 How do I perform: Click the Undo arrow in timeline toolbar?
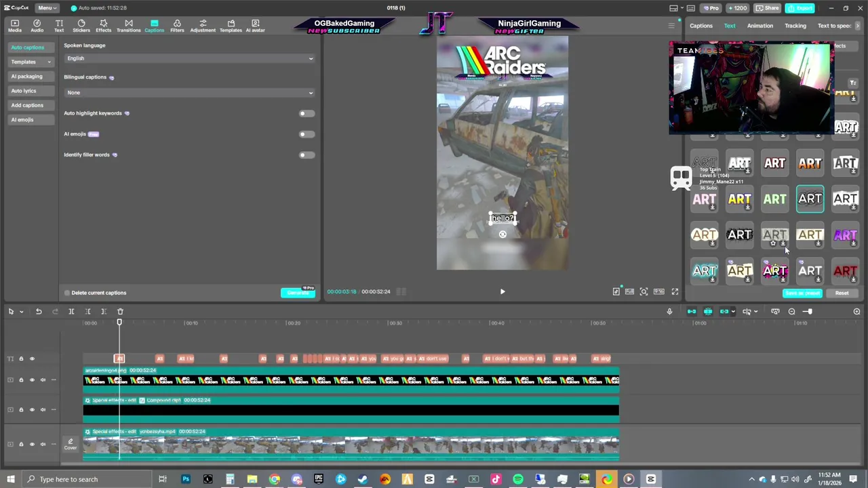pyautogui.click(x=39, y=311)
